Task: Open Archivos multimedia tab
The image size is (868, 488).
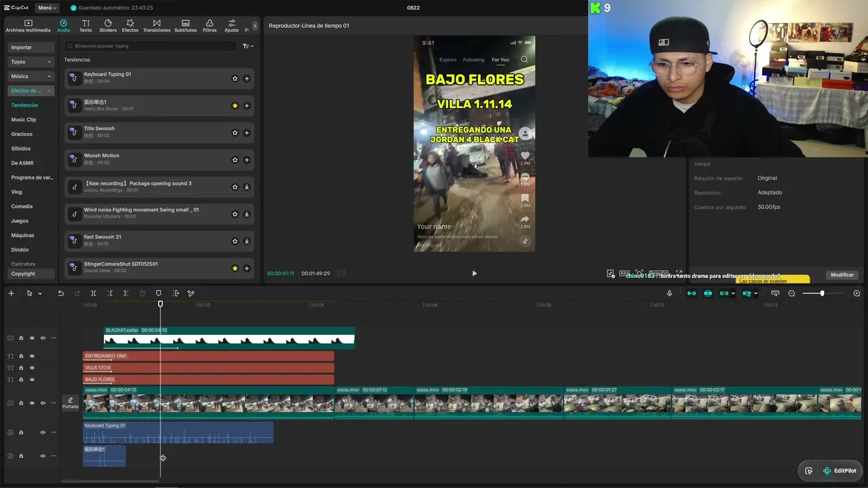Action: [28, 26]
